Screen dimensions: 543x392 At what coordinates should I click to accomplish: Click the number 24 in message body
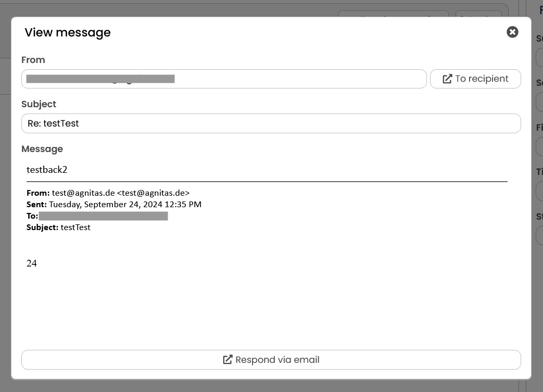pyautogui.click(x=32, y=263)
